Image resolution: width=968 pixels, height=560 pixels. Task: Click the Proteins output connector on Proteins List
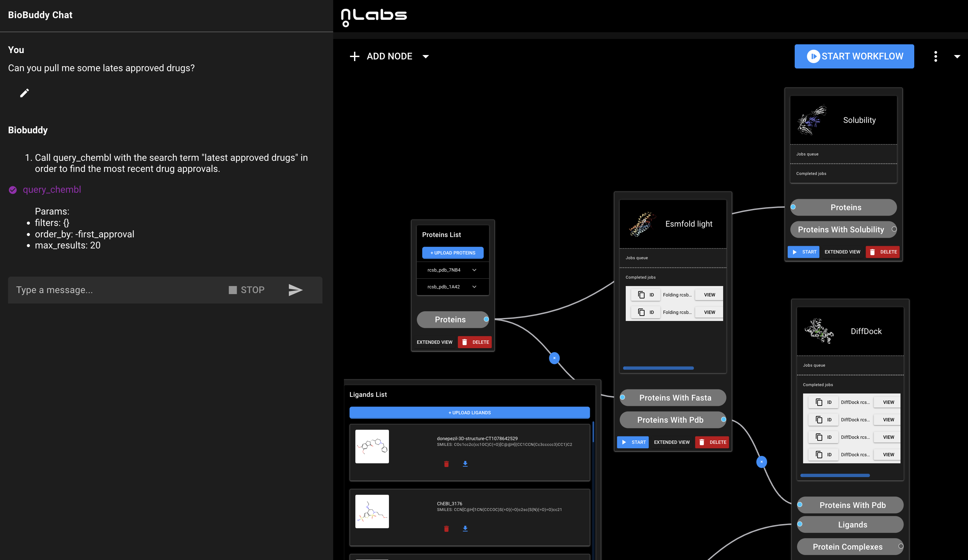click(x=486, y=319)
